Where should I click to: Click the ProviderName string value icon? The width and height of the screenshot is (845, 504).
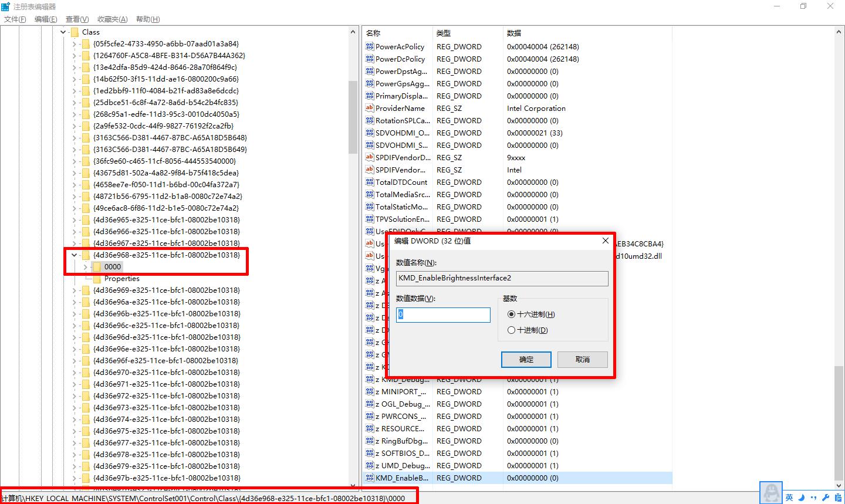tap(369, 108)
